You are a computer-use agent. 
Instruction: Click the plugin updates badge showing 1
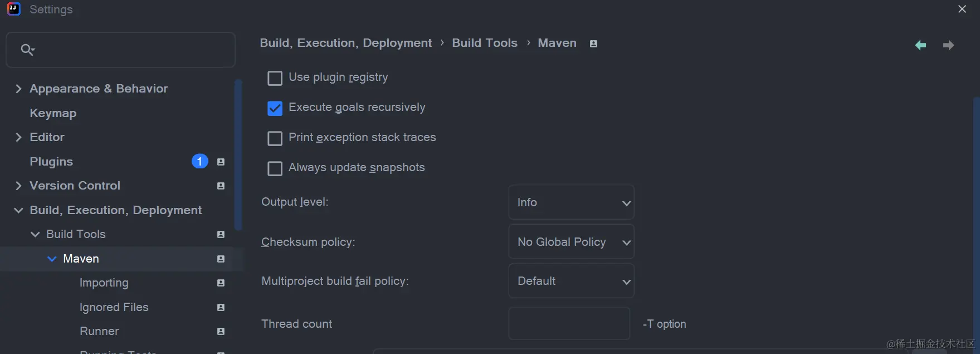pos(199,161)
